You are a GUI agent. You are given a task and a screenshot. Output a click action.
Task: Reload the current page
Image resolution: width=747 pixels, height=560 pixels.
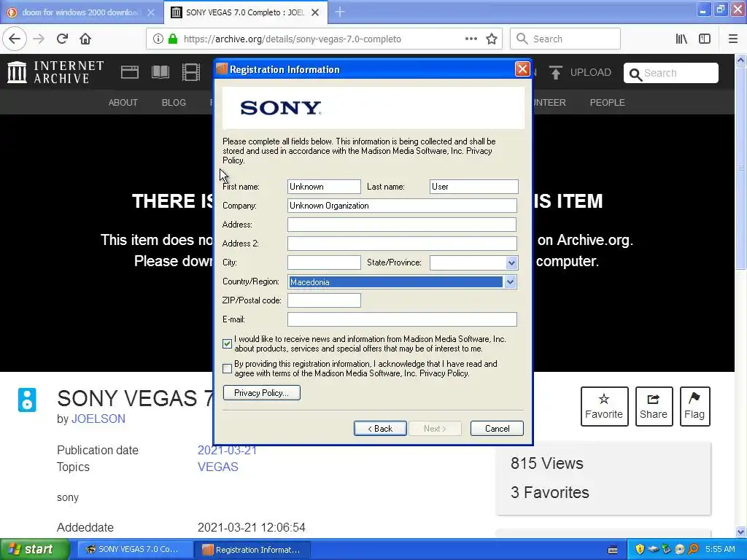point(63,39)
